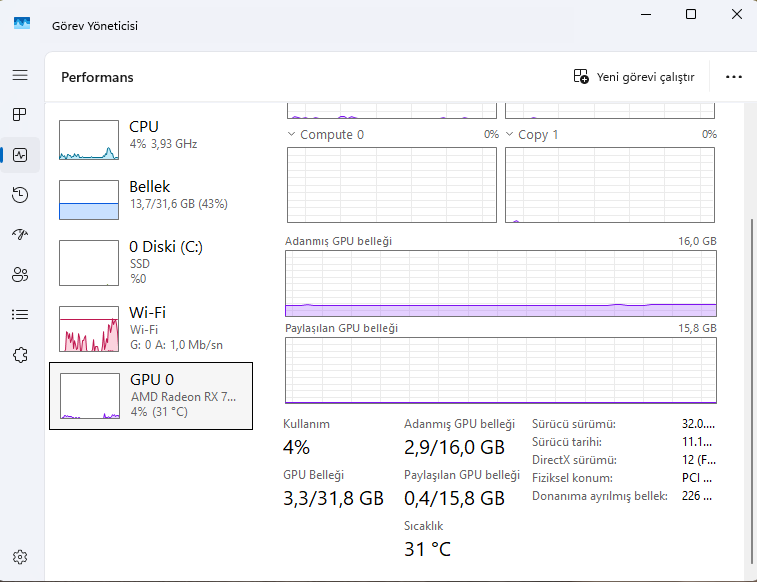Select the CPU performance item

150,139
